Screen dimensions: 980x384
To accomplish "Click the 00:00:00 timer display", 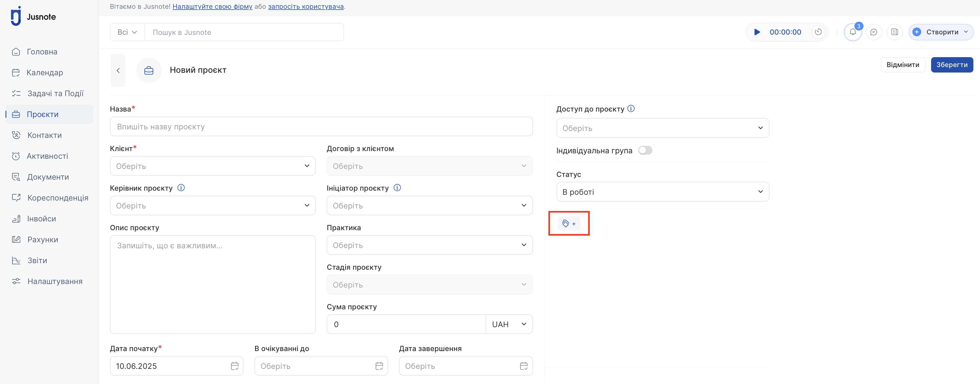I will [785, 32].
